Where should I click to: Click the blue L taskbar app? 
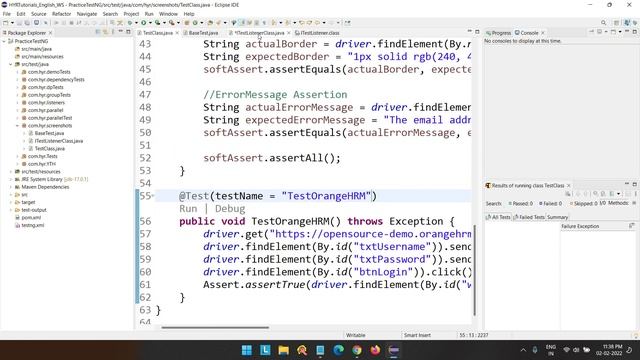(265, 350)
